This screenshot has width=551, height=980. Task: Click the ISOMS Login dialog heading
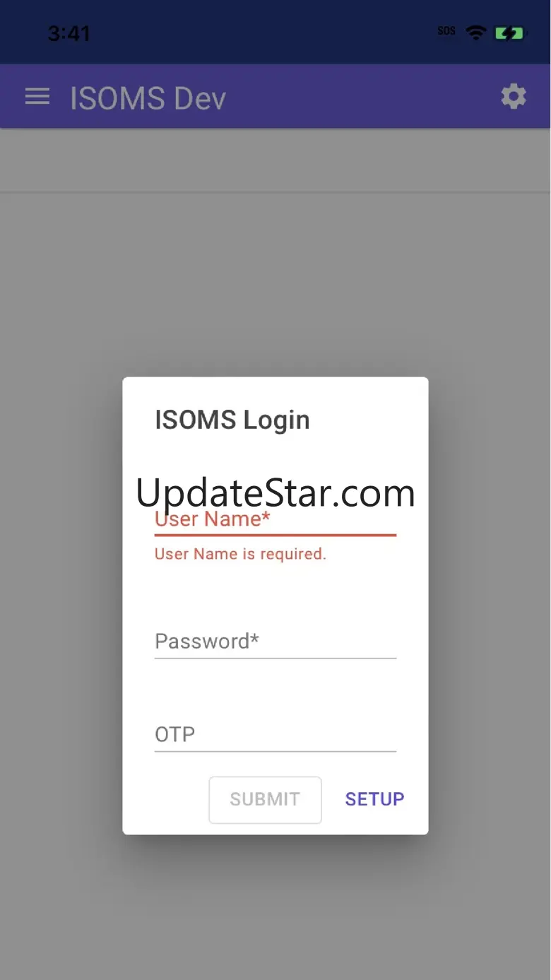click(232, 420)
